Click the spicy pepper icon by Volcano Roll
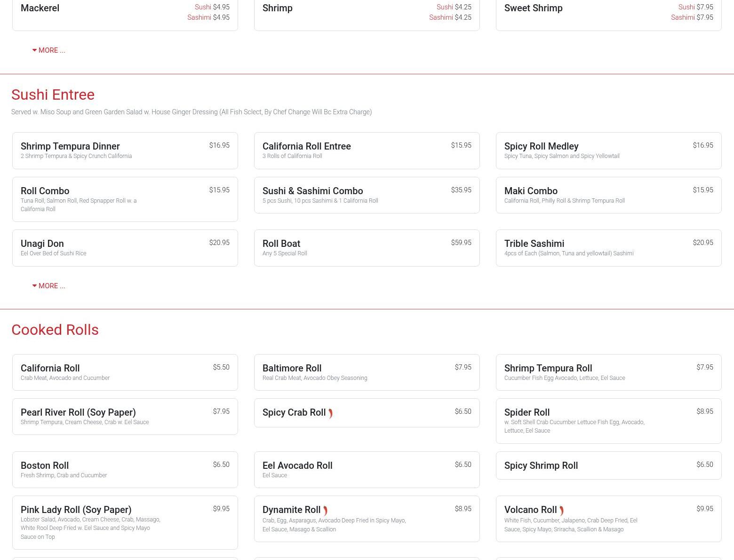 tap(561, 511)
